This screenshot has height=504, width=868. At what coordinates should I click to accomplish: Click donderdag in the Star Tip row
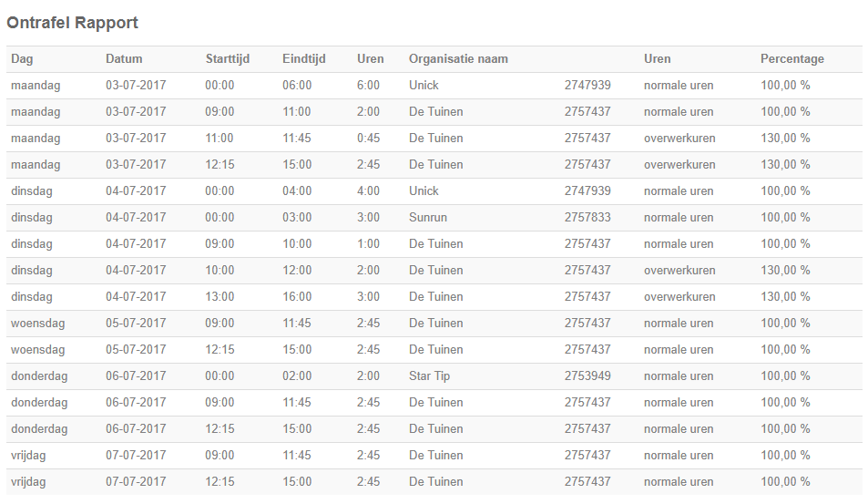pyautogui.click(x=39, y=376)
